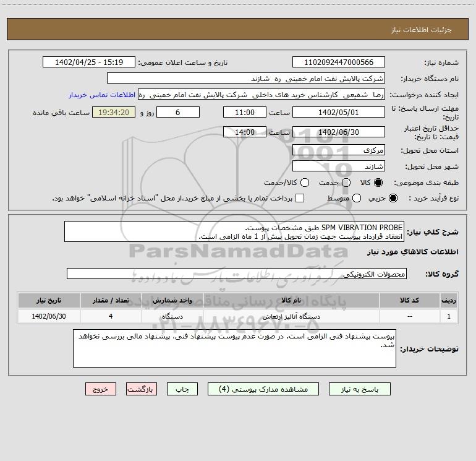Screen dimensions: 476x461
Task: Select the جزیی purchase type radio
Action: point(393,198)
